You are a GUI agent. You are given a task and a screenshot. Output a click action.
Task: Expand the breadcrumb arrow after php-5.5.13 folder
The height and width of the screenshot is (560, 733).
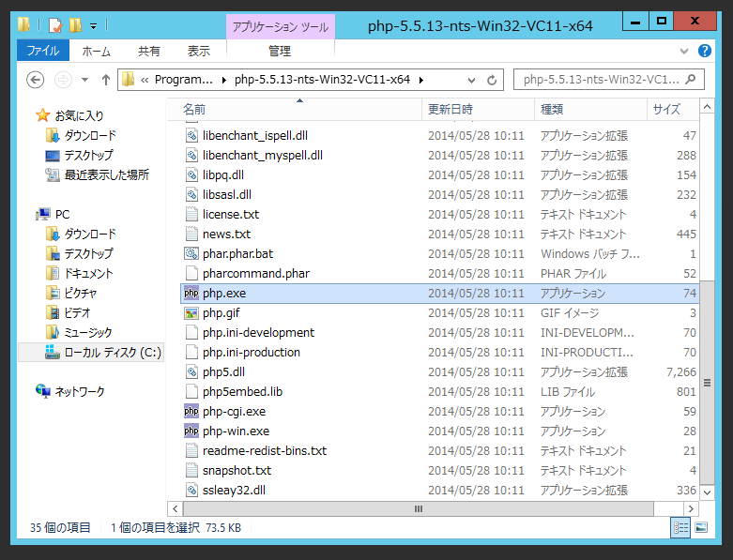[421, 81]
